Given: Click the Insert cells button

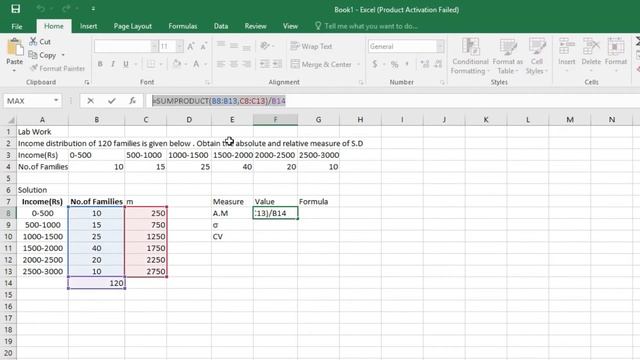Looking at the screenshot, I should point(567,55).
